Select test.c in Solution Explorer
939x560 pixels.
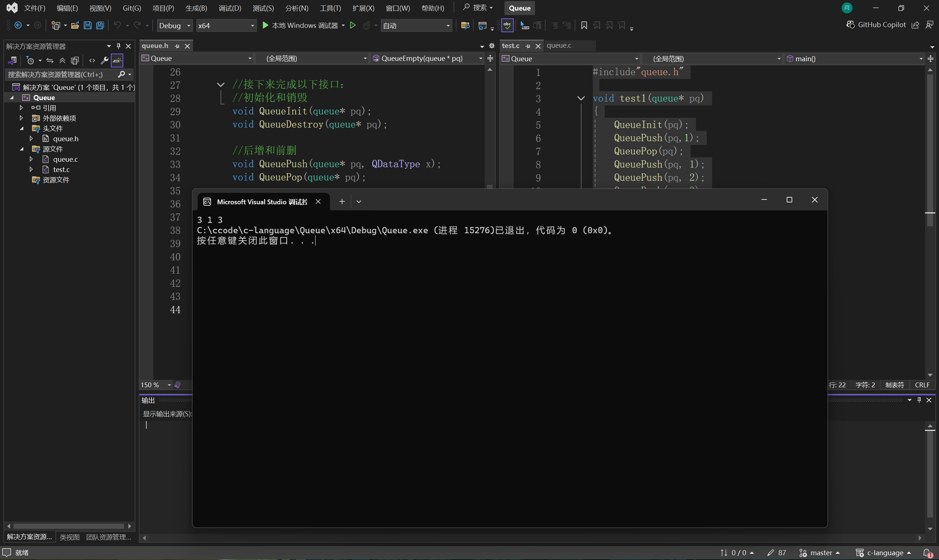(61, 170)
